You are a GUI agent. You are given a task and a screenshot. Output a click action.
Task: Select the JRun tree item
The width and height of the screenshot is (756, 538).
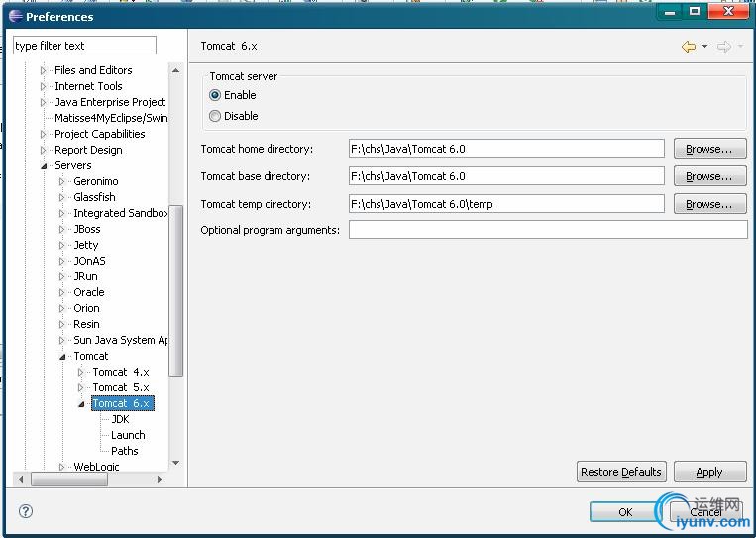click(x=85, y=276)
